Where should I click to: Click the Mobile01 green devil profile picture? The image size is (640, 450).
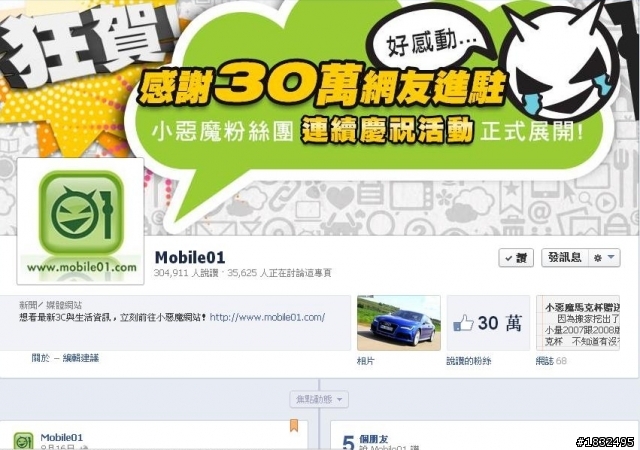point(80,221)
